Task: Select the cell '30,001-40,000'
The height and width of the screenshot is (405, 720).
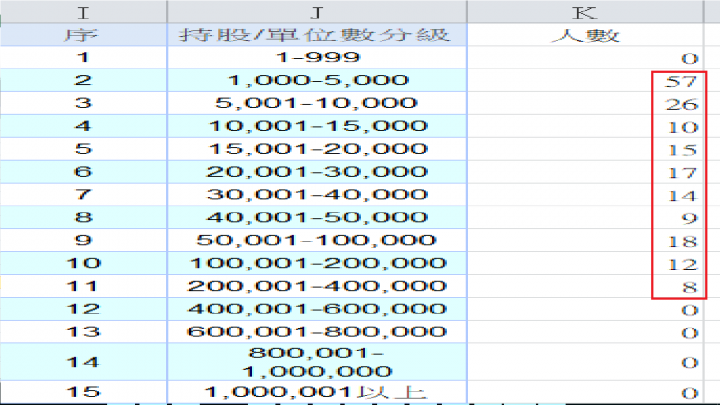Action: [317, 194]
